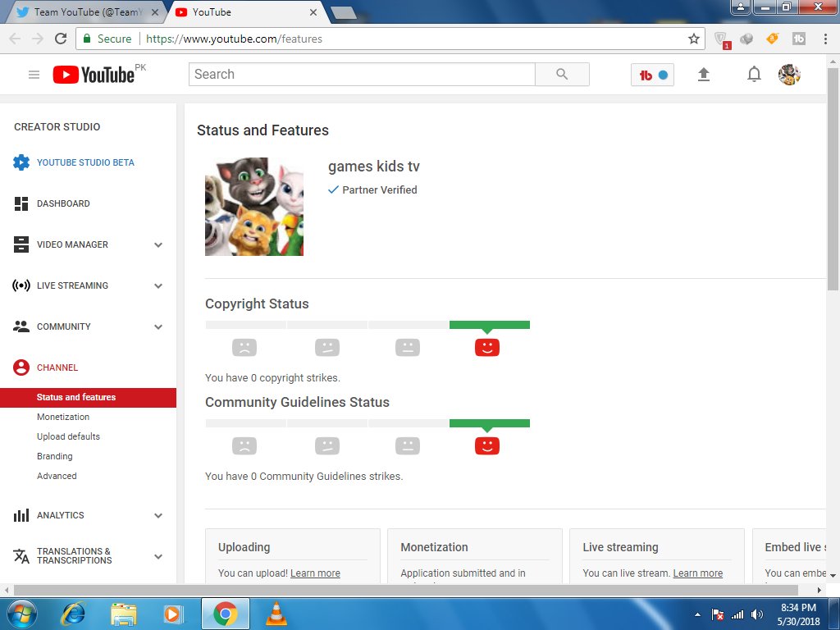
Task: Expand the Analytics section
Action: pyautogui.click(x=158, y=516)
